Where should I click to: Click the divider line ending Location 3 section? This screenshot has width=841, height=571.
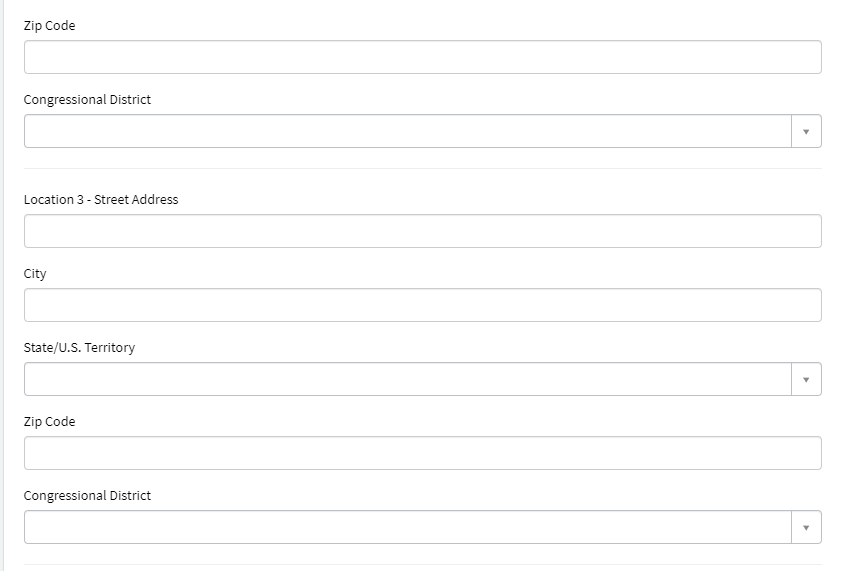(422, 564)
